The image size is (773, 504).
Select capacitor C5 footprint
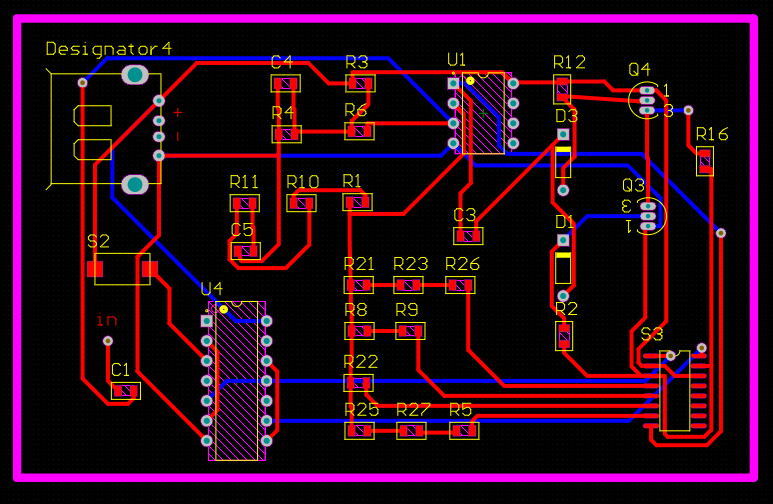coord(246,252)
